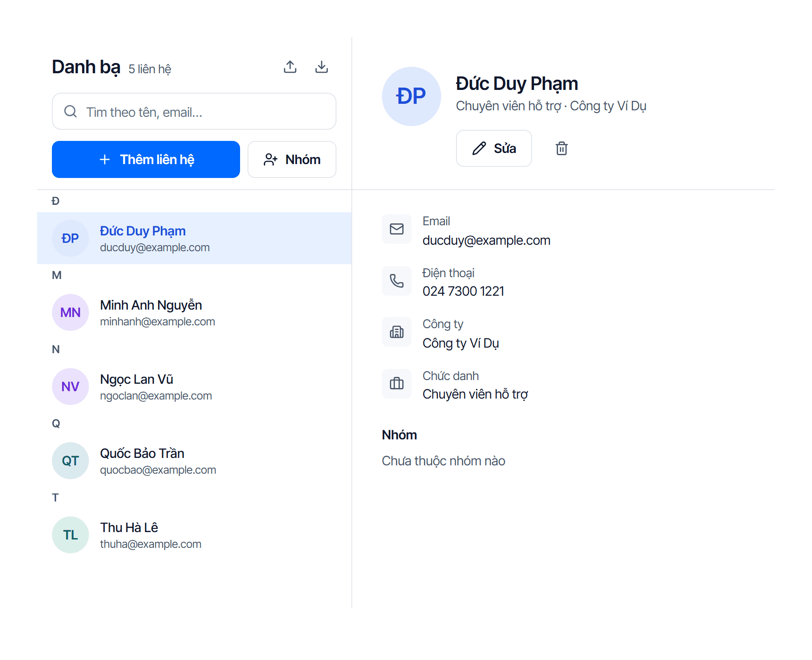Image resolution: width=812 pixels, height=660 pixels.
Task: Select contact Quốc Bảo Trần
Action: (x=194, y=461)
